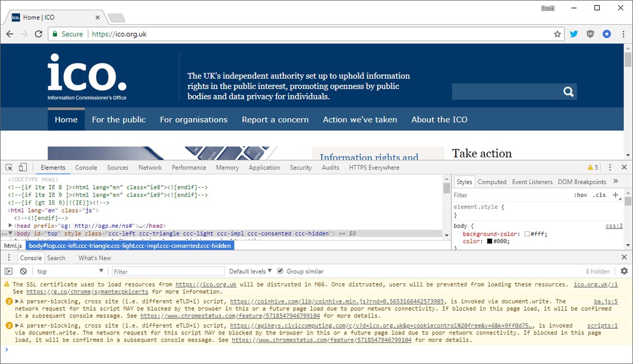Open the Security tab
The height and width of the screenshot is (364, 633).
coord(301,167)
